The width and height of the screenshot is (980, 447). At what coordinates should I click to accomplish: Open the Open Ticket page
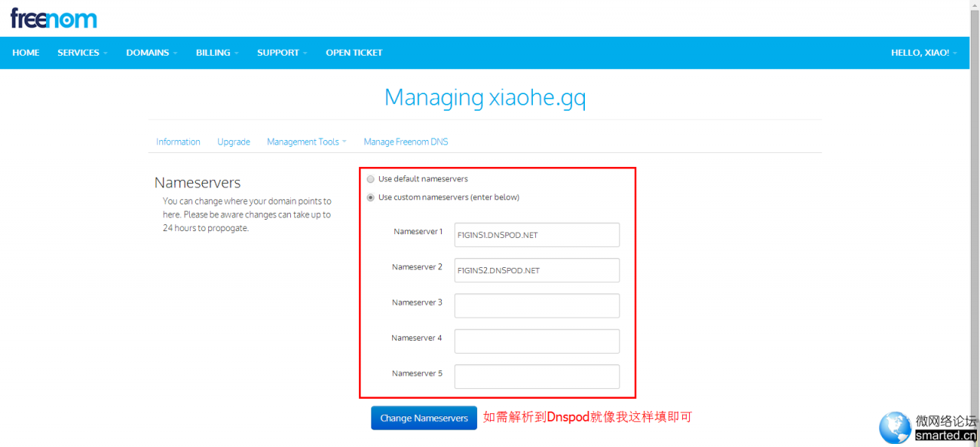[354, 53]
